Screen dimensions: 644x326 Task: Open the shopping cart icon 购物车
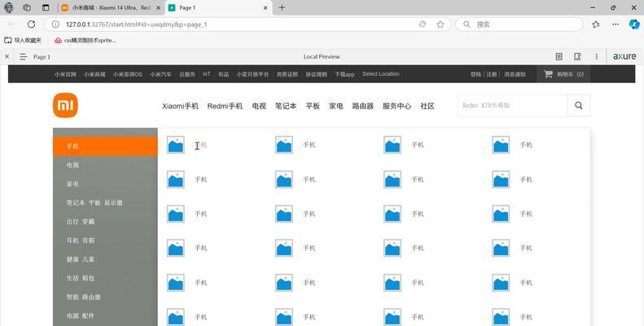tap(548, 74)
